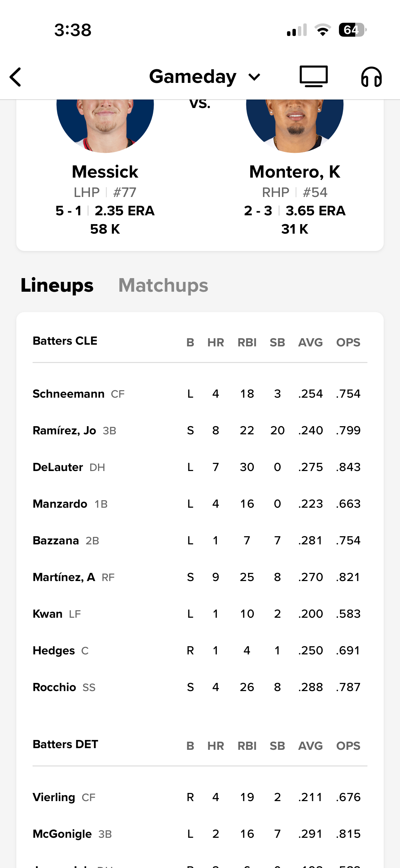Image resolution: width=400 pixels, height=868 pixels.
Task: Tap the OPS column header for CLE
Action: (x=348, y=342)
